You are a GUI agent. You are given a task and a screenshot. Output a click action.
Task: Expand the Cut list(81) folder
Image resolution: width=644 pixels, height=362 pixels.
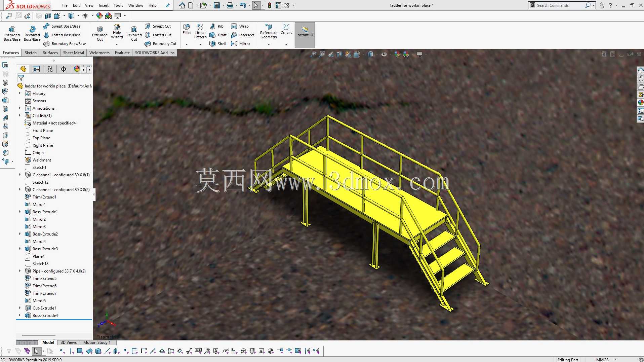[20, 116]
